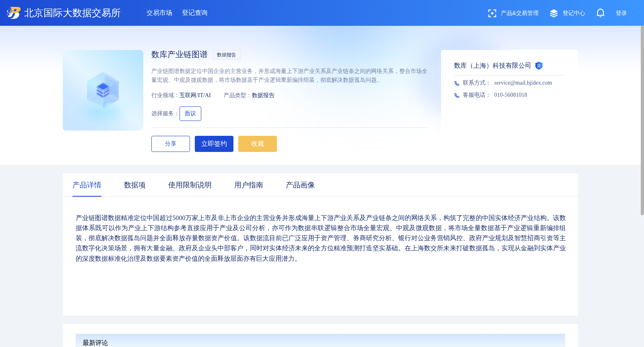644x347 pixels.
Task: Click the 互联网/IT/AI industry value
Action: coord(195,96)
